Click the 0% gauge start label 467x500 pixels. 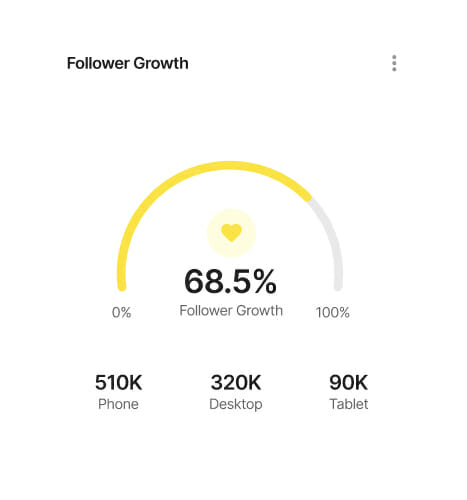click(121, 313)
